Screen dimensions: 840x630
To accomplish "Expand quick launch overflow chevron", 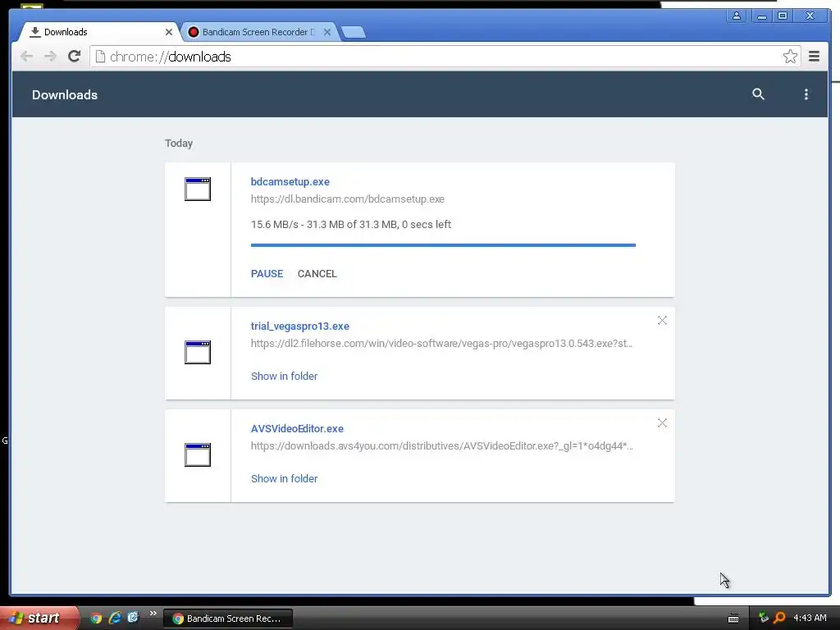I will click(153, 614).
